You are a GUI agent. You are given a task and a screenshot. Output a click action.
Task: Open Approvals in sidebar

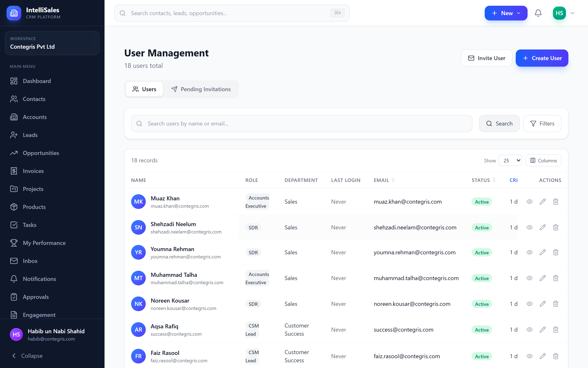coord(52,297)
